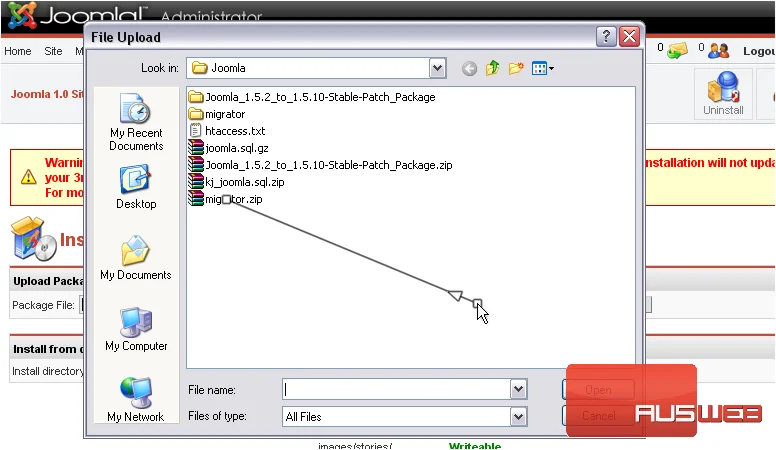Open the Home menu in Joomla admin

point(18,51)
